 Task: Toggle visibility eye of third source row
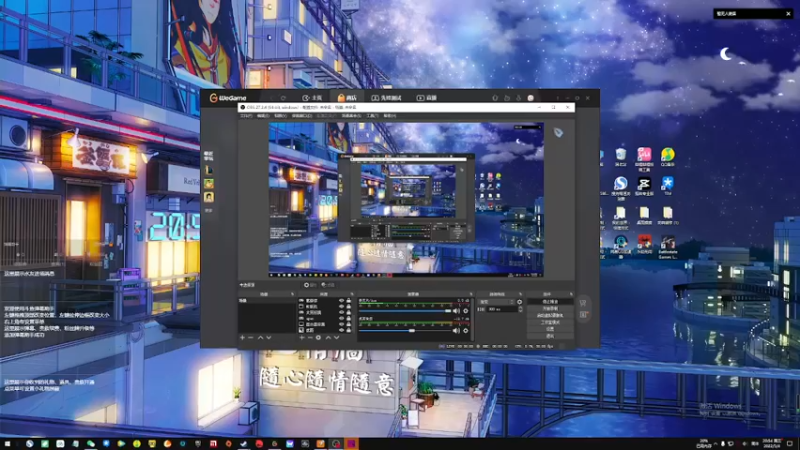point(341,312)
